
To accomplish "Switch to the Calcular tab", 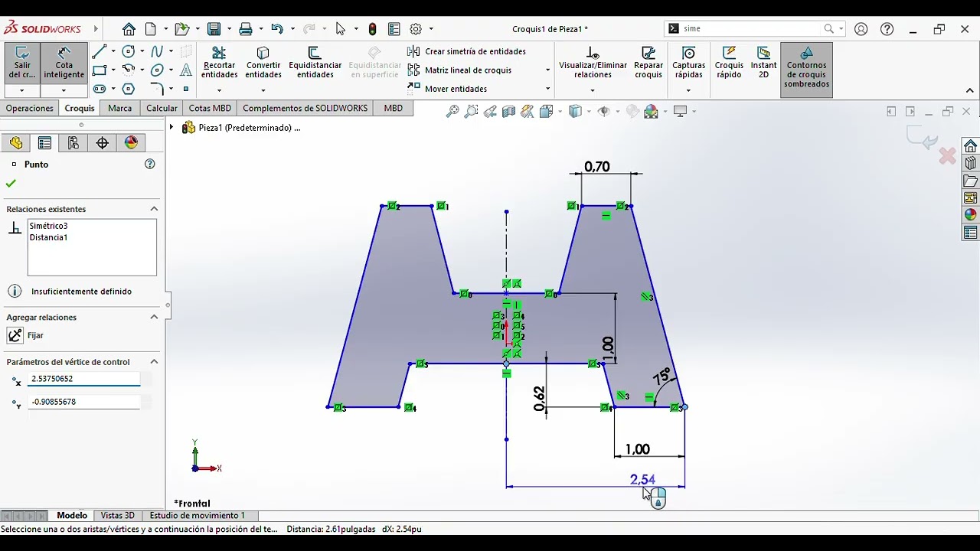I will click(x=162, y=108).
